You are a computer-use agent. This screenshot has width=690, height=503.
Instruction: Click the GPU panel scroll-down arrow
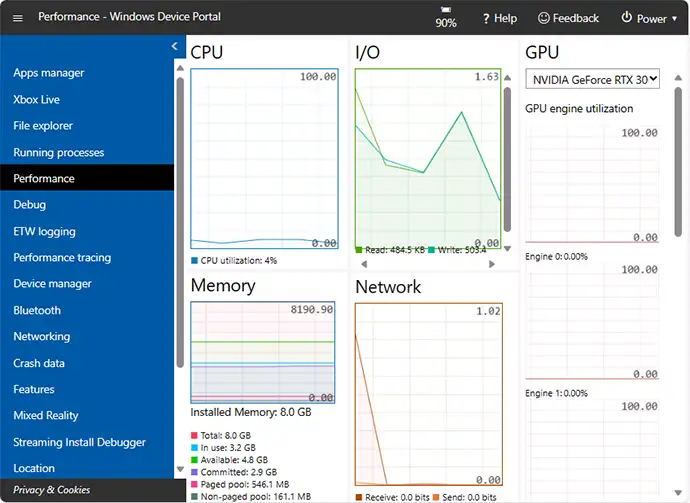click(678, 493)
